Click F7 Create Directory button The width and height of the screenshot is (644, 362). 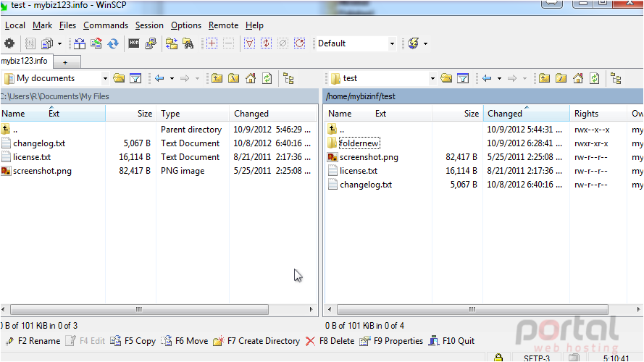point(256,341)
